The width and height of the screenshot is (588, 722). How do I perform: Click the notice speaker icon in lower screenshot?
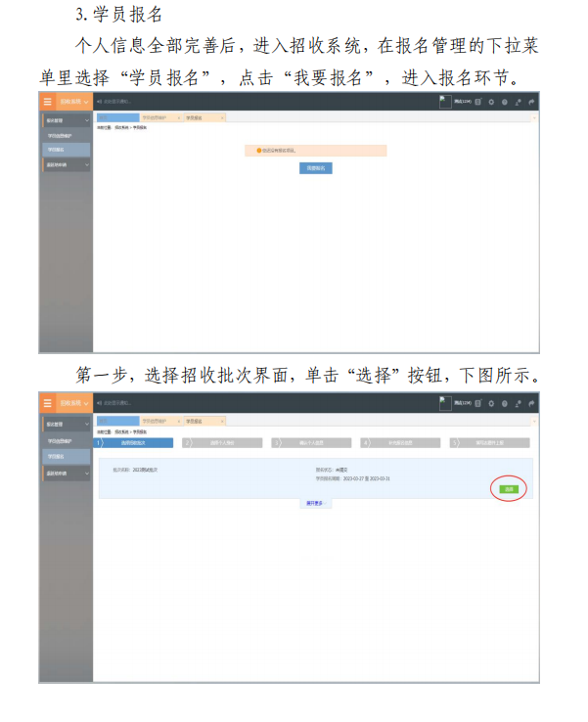tap(99, 403)
